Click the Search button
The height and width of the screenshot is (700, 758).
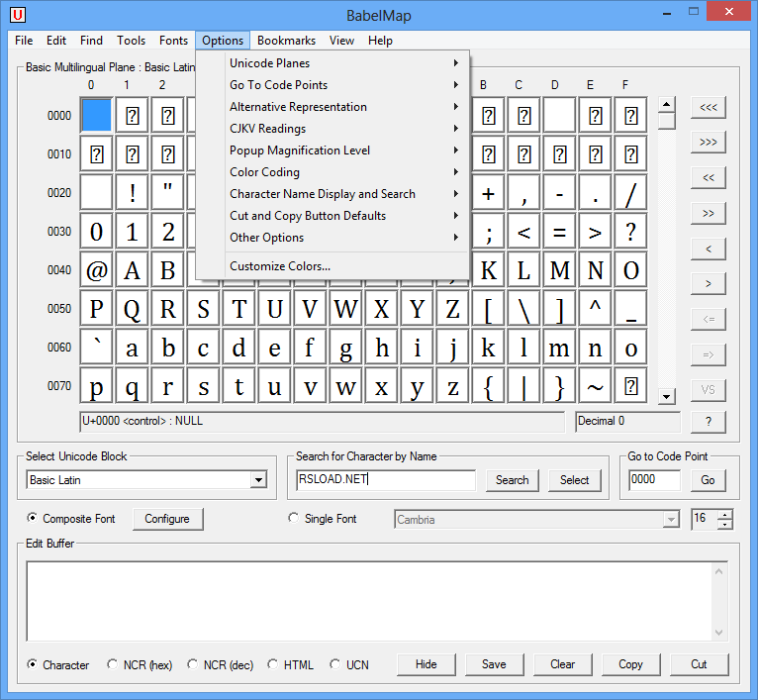[512, 480]
